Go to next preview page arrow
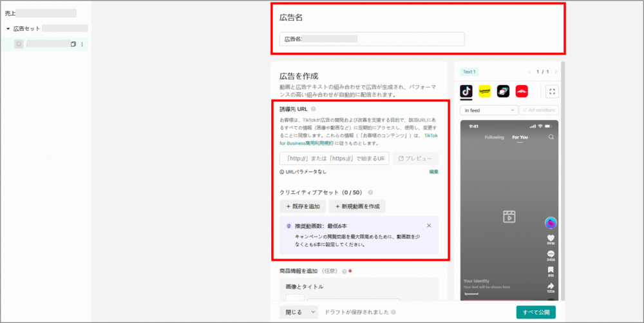 (556, 72)
